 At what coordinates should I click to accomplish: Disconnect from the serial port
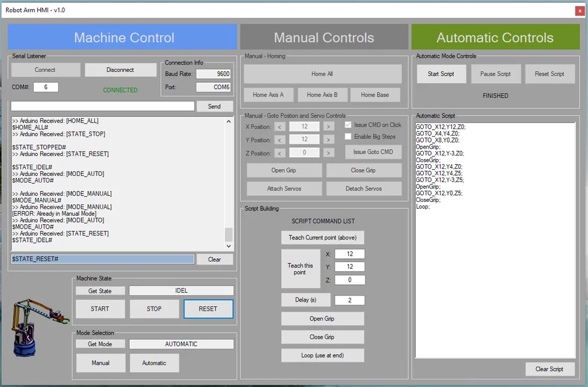click(x=120, y=70)
